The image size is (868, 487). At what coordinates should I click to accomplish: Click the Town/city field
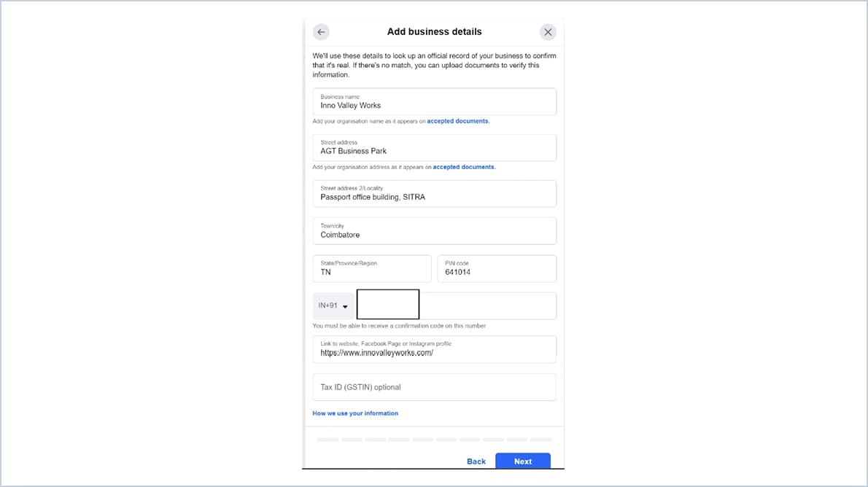(x=435, y=231)
